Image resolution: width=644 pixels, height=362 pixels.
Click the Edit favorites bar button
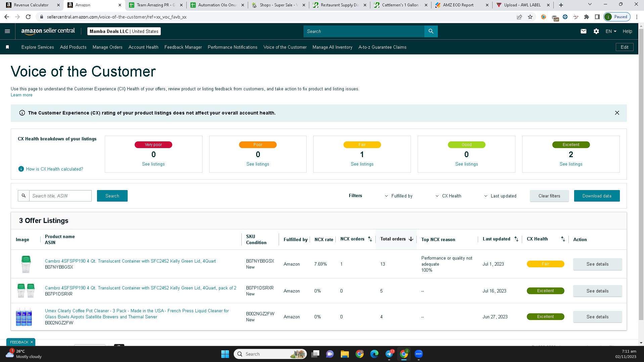pos(625,47)
